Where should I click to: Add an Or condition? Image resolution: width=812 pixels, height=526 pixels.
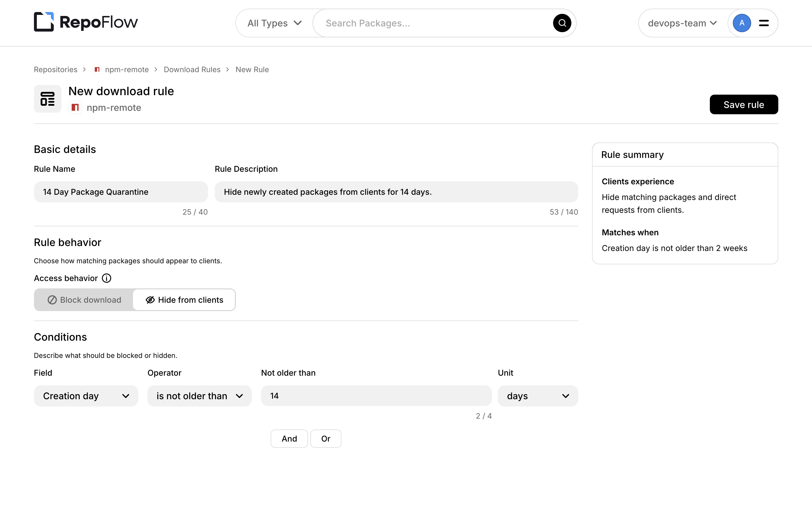coord(326,439)
